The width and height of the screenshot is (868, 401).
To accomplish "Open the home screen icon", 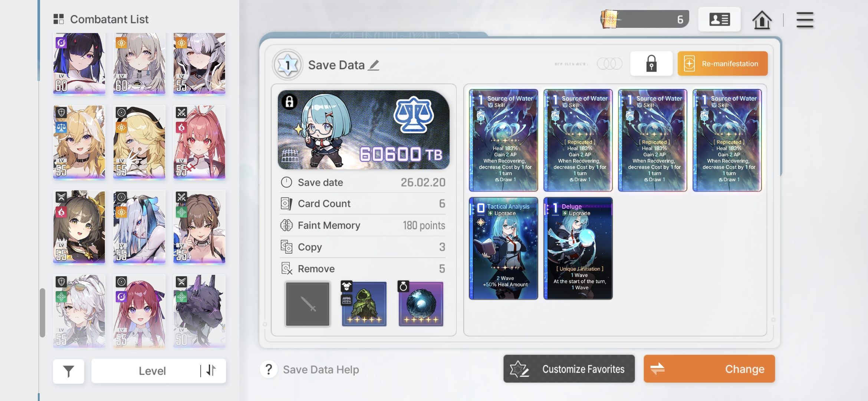I will (762, 20).
